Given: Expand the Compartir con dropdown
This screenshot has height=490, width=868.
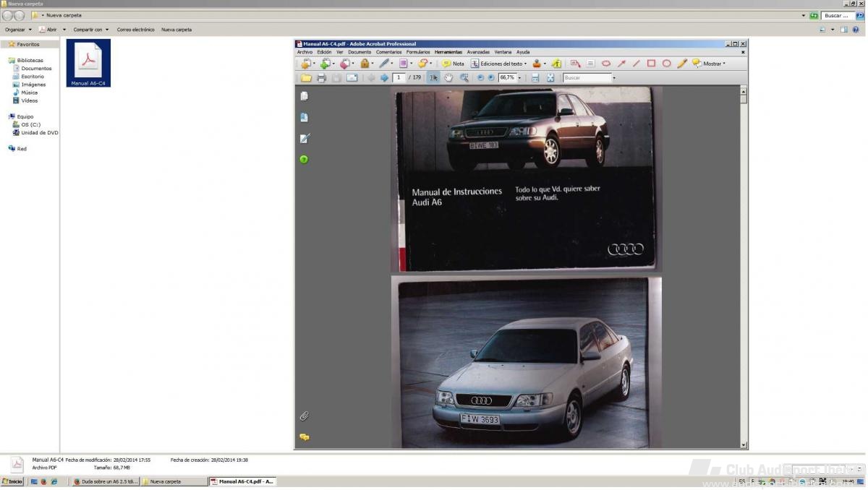Looking at the screenshot, I should 91,30.
